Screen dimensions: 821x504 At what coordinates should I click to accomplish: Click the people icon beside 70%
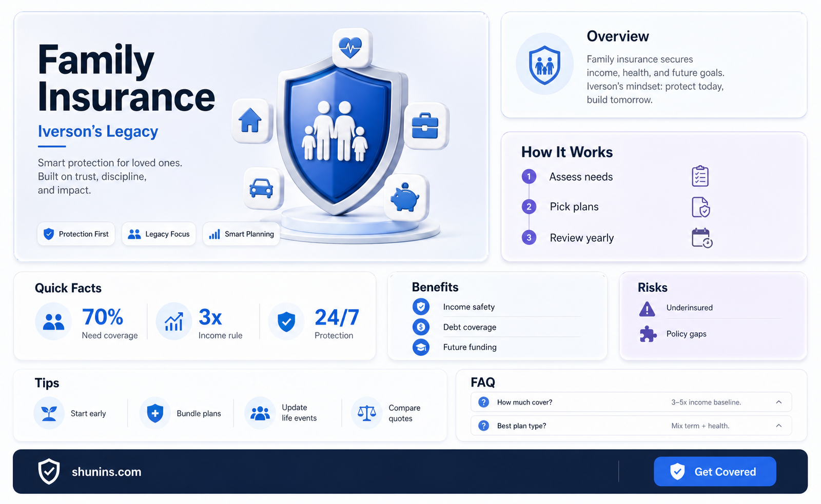click(53, 321)
